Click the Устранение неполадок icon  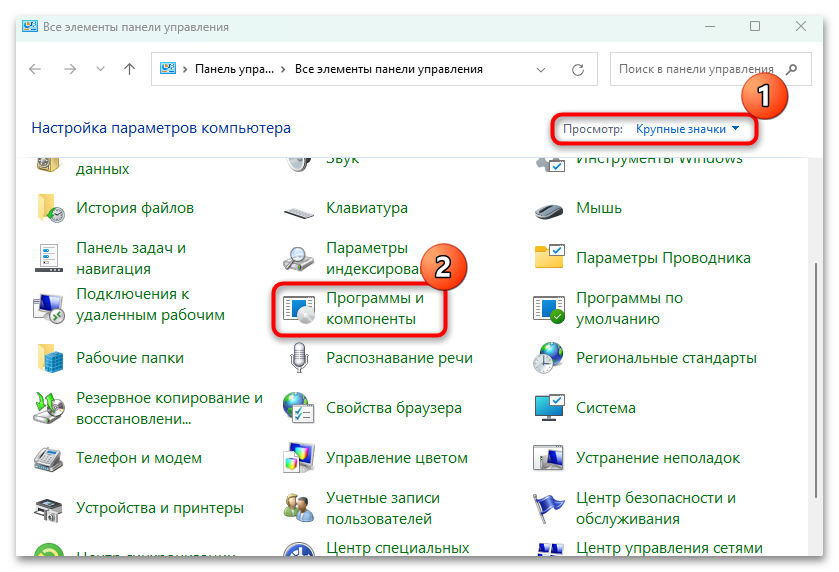(548, 458)
